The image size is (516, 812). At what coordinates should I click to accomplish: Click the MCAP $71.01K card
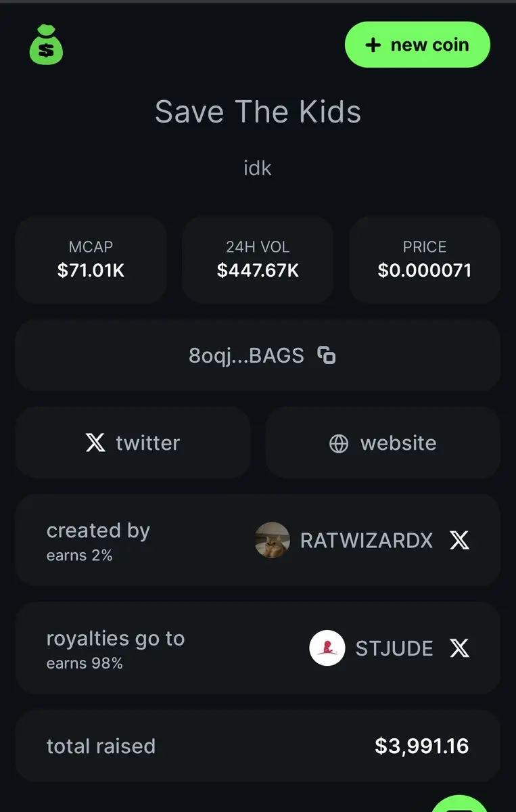pos(91,260)
